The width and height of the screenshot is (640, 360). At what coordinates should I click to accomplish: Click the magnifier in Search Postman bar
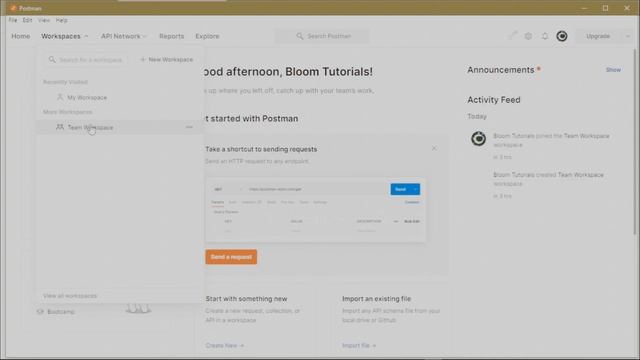tap(300, 36)
